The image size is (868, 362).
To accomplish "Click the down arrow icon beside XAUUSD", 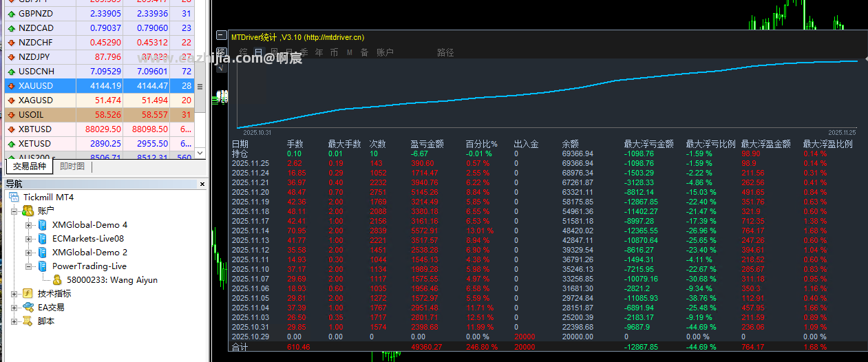I will click(x=11, y=86).
